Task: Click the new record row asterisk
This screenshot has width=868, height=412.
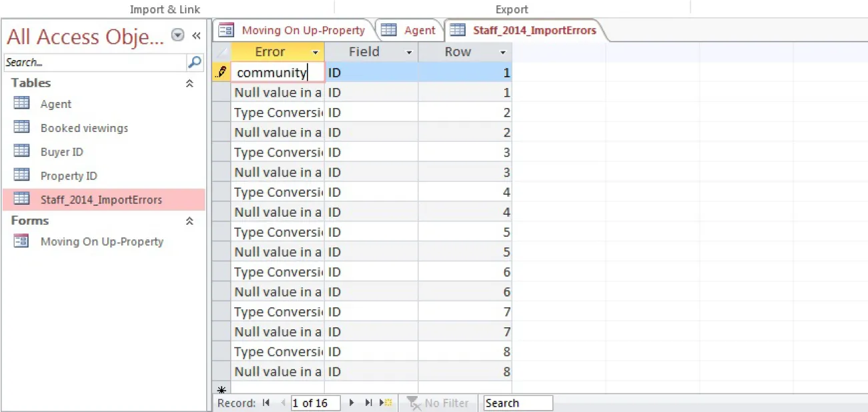Action: coord(222,389)
